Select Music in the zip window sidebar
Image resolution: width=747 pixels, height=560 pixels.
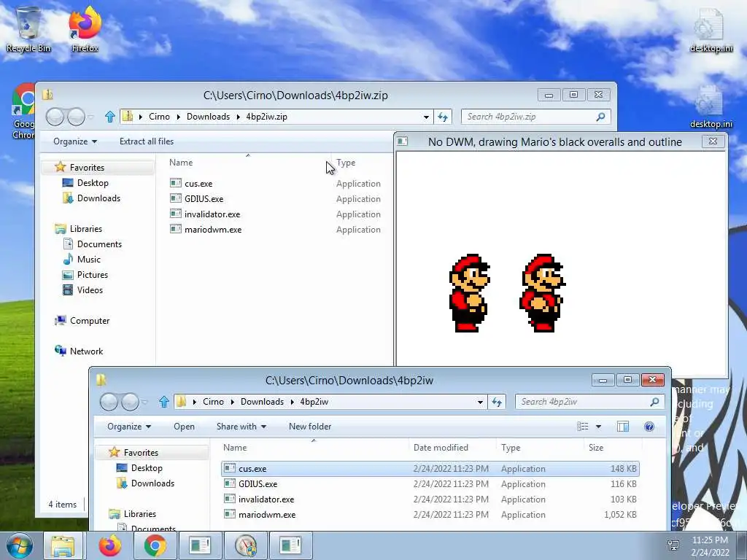click(82, 259)
